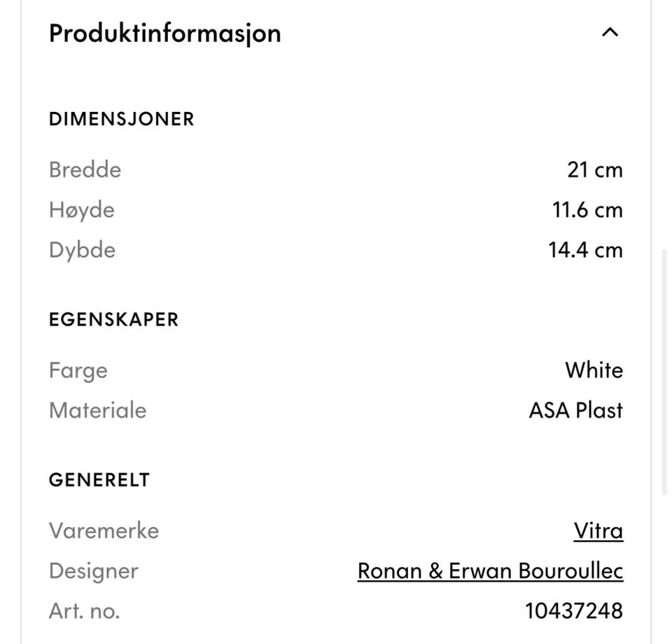
Task: Select the Varemerke row label
Action: pos(104,531)
